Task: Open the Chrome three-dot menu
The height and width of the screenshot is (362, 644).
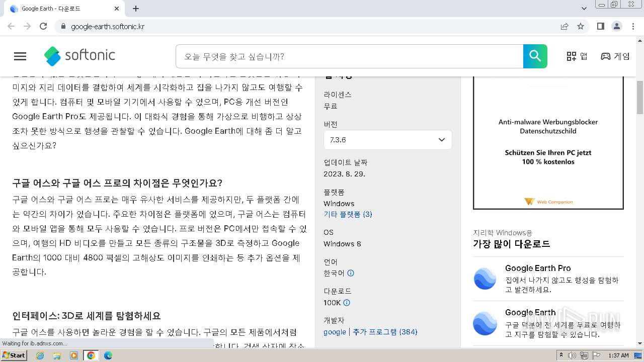Action: (x=633, y=26)
